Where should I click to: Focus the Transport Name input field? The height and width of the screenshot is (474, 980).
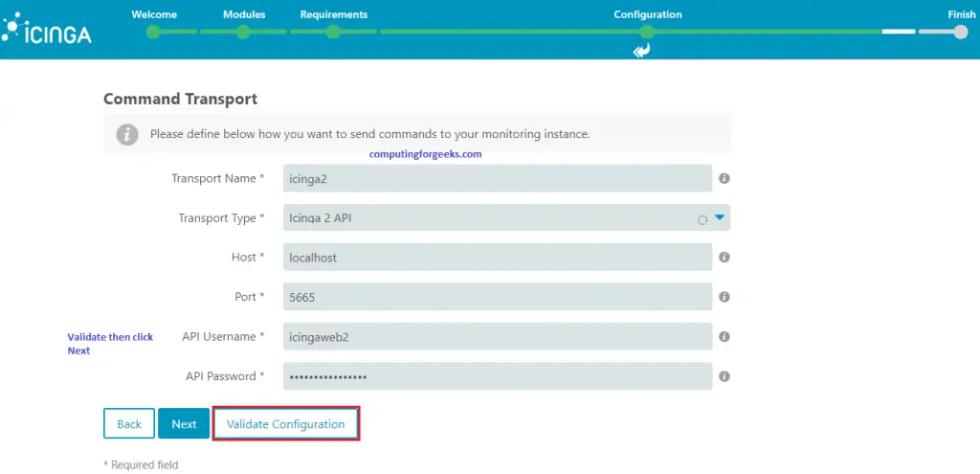(498, 178)
